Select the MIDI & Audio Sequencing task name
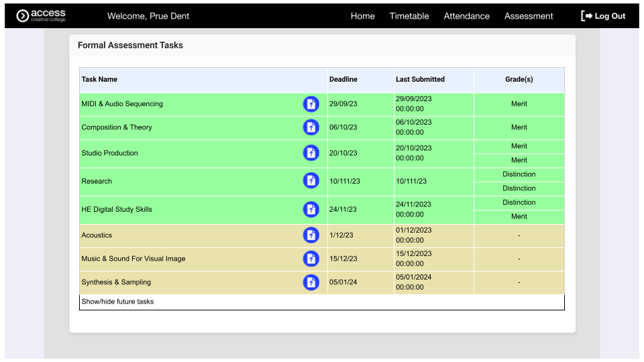 [122, 104]
